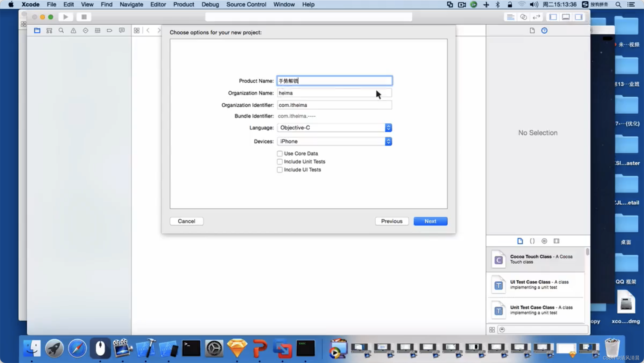
Task: Click the Cancel button to dismiss
Action: (186, 221)
